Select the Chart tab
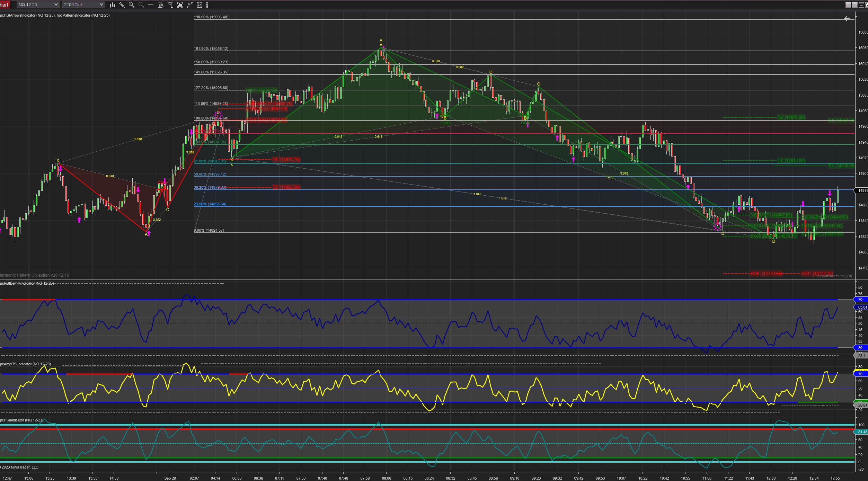This screenshot has width=868, height=481. pos(4,5)
